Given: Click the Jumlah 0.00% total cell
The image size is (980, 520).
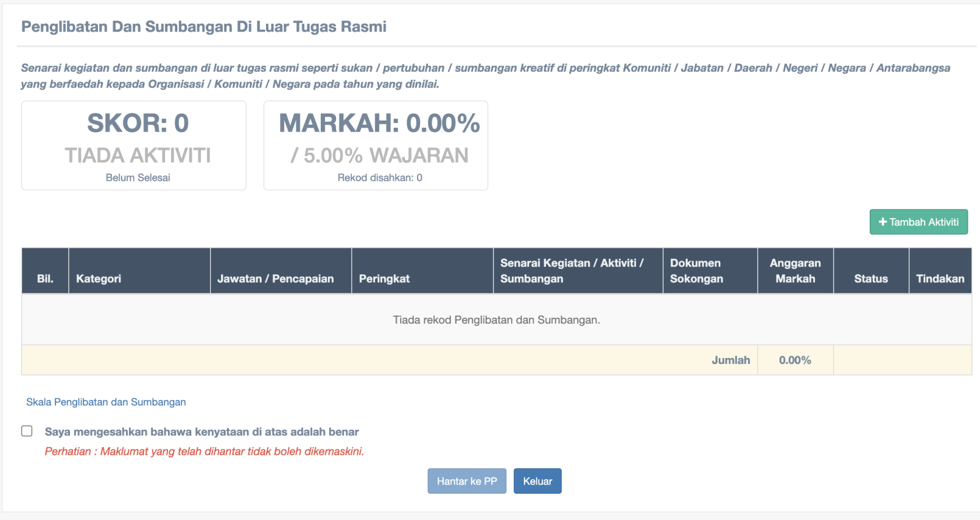Looking at the screenshot, I should click(x=795, y=360).
